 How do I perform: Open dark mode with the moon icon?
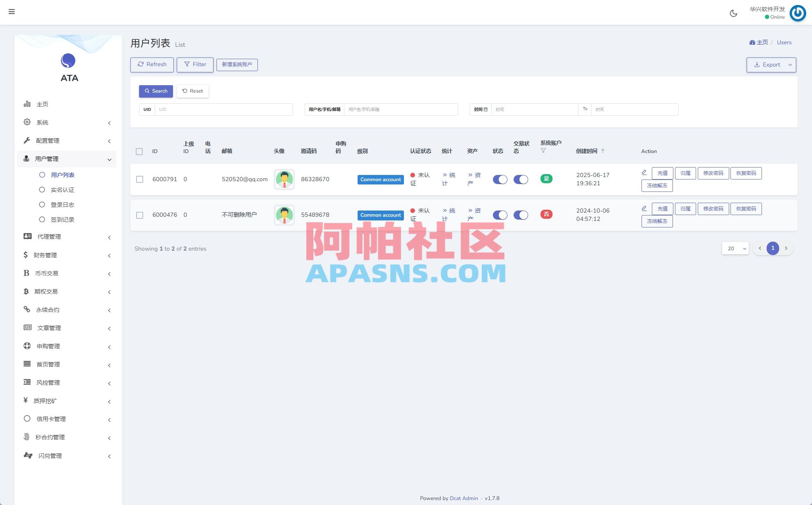[x=733, y=13]
